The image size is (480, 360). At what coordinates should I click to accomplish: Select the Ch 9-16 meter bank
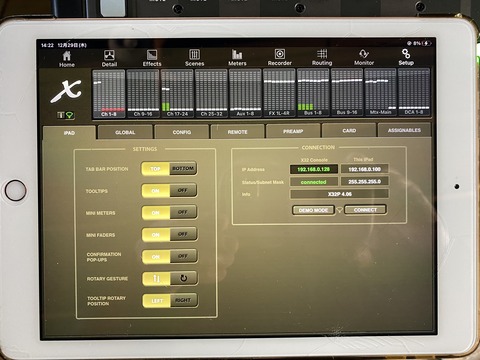pyautogui.click(x=143, y=94)
